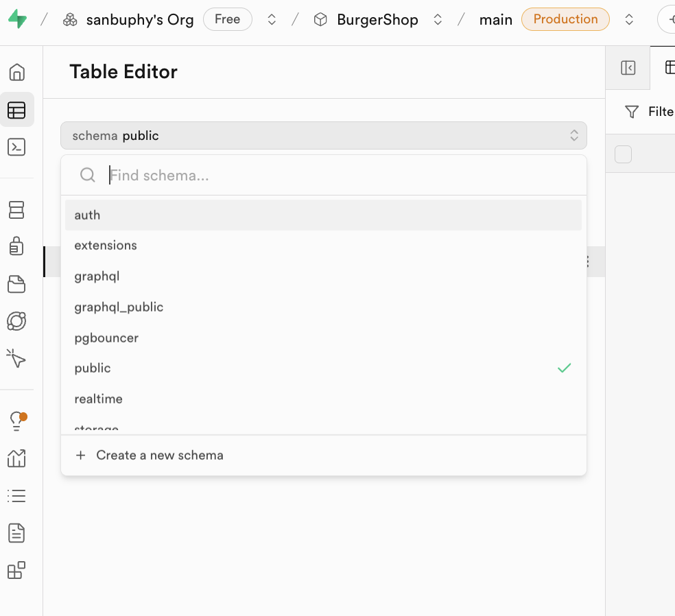The width and height of the screenshot is (675, 616).
Task: Focus the Find schema search field
Action: point(343,176)
